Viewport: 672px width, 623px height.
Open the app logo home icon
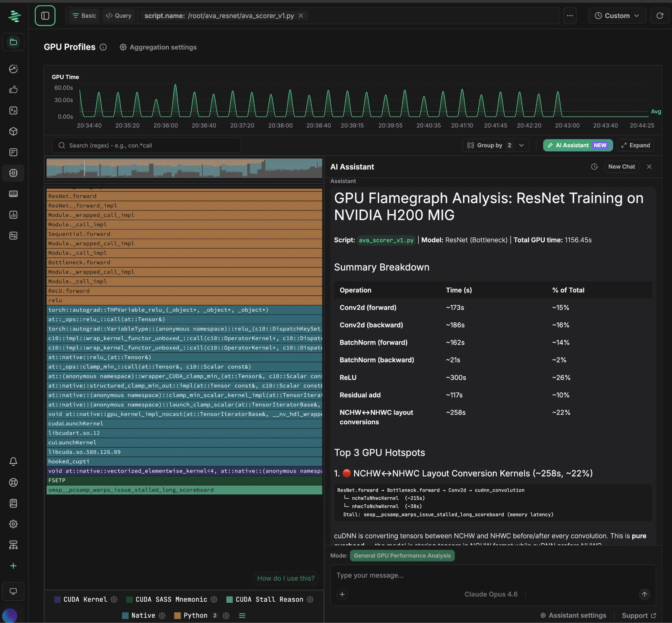14,16
